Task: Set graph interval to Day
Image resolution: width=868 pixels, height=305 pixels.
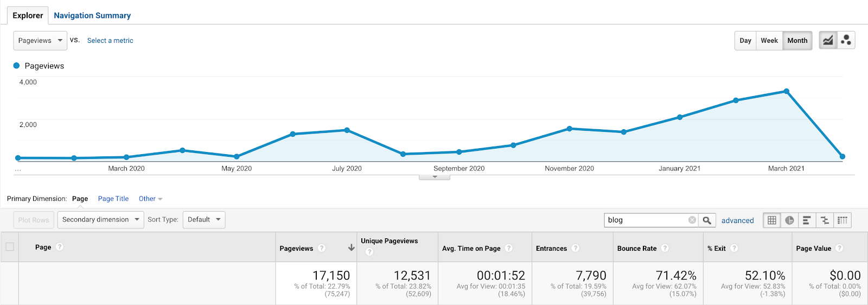Action: (745, 41)
